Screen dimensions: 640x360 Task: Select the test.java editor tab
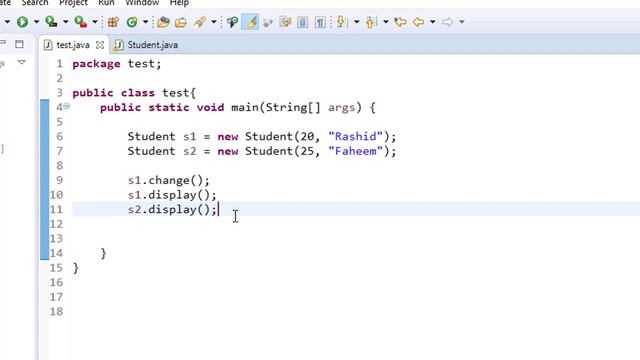click(x=73, y=45)
